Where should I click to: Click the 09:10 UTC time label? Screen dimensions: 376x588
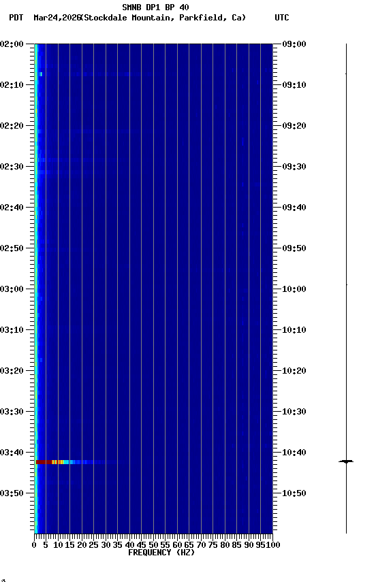point(294,85)
